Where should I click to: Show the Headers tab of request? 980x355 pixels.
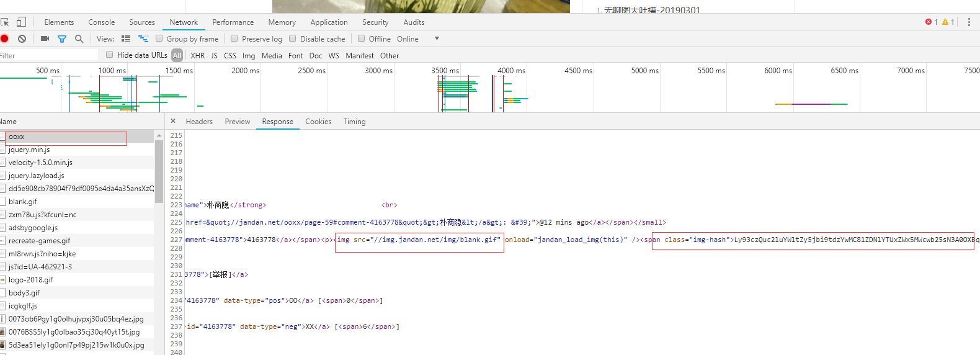[x=199, y=122]
